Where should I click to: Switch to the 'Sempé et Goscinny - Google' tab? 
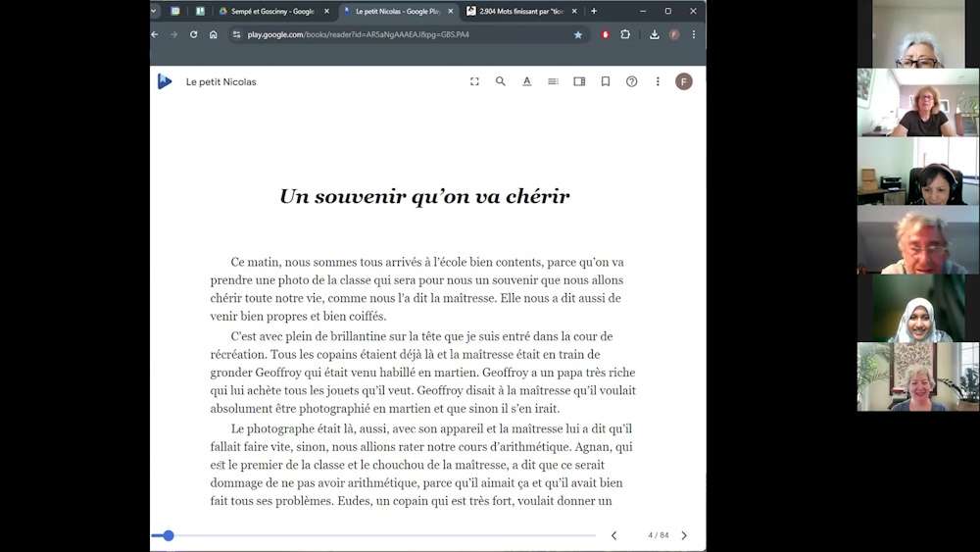click(272, 11)
